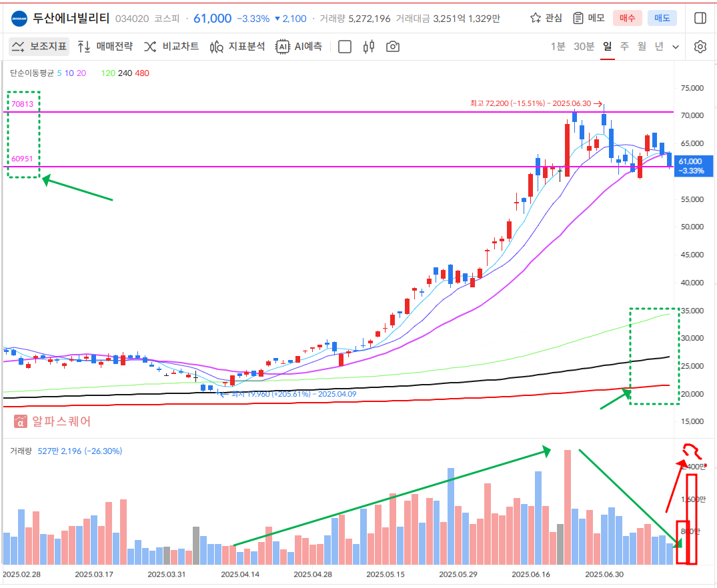Toggle the side panel layout icon

[x=700, y=18]
